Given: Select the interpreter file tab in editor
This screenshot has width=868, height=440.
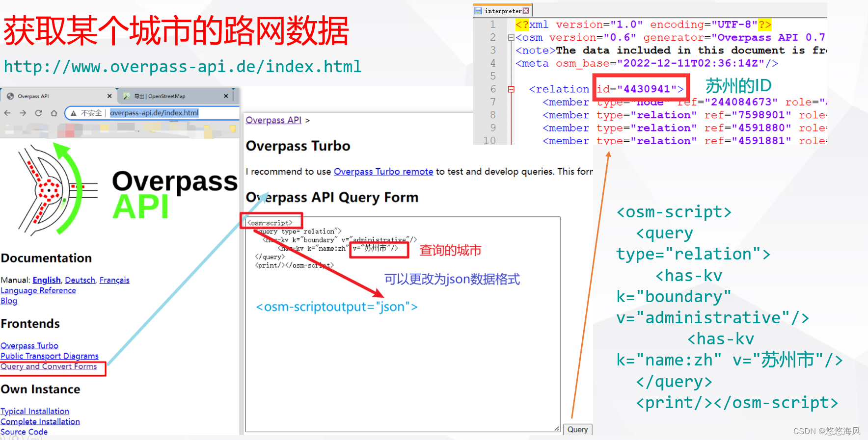Looking at the screenshot, I should coord(502,11).
